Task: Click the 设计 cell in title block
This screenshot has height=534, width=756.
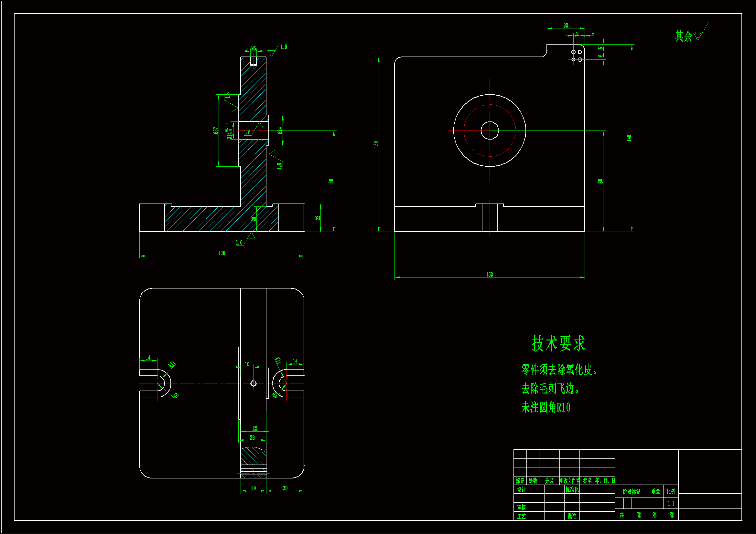Action: (x=521, y=490)
